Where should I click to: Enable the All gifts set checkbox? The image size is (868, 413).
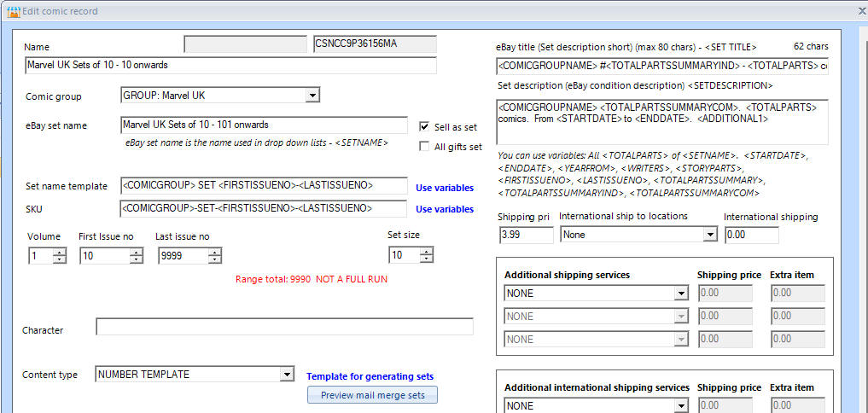424,147
